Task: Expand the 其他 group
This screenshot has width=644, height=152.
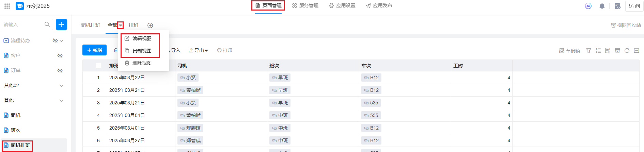Action: pos(61,100)
